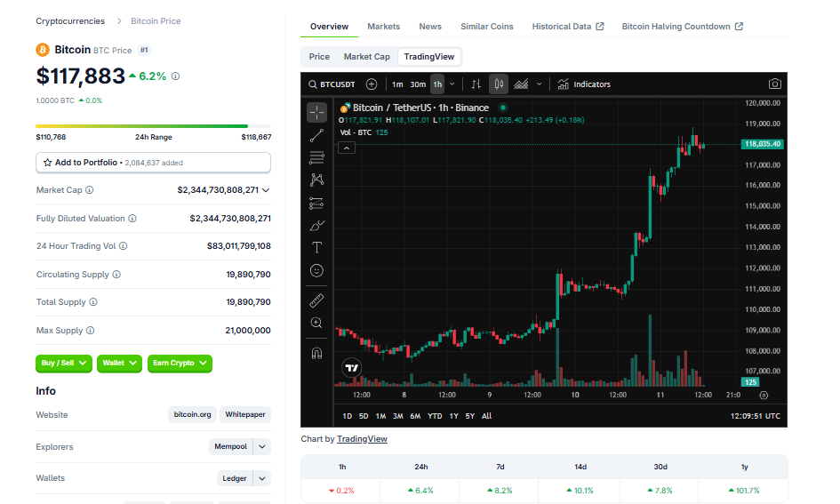Collapse the chart legend arrow button
Screen dimensions: 840x504
(347, 148)
